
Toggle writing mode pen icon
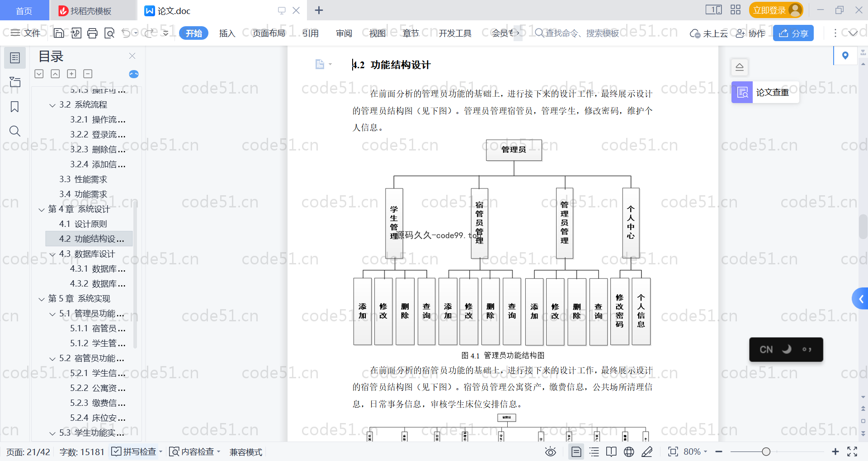point(647,452)
